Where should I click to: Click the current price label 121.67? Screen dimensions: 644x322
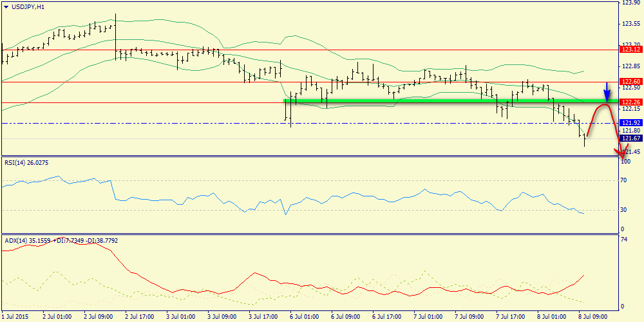point(629,138)
